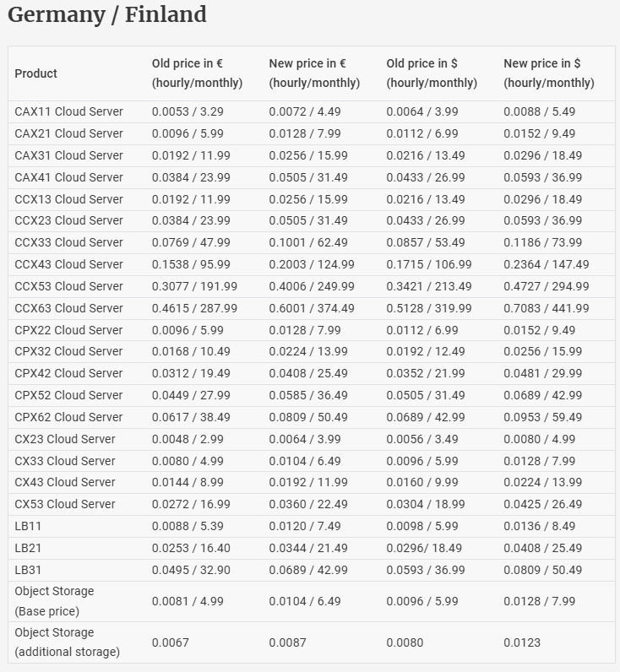
Task: Click the Old price in $ header
Action: [432, 73]
